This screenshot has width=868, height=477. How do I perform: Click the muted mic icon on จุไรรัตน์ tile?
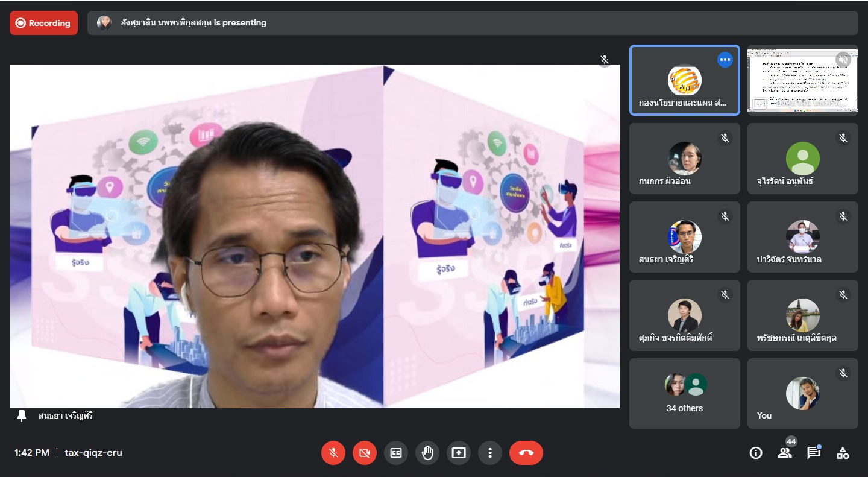coord(843,138)
